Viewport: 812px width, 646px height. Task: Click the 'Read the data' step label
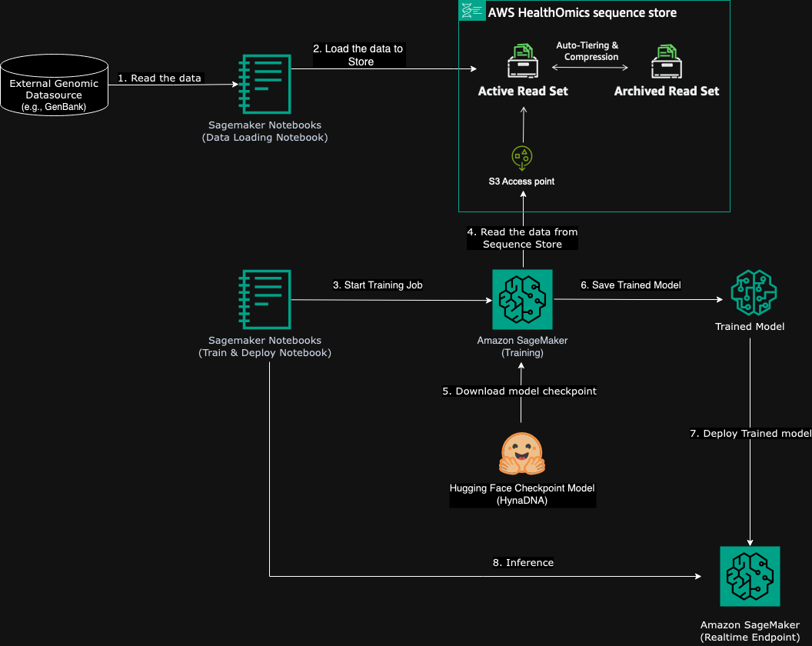[159, 78]
